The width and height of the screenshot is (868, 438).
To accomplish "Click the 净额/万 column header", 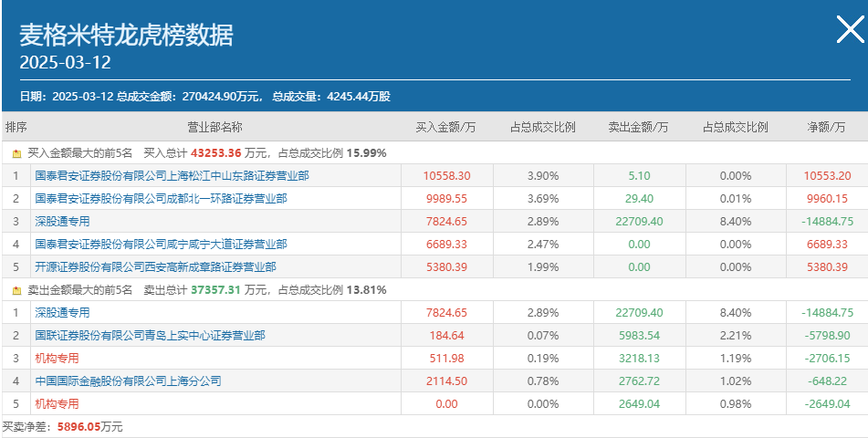I will [x=827, y=128].
